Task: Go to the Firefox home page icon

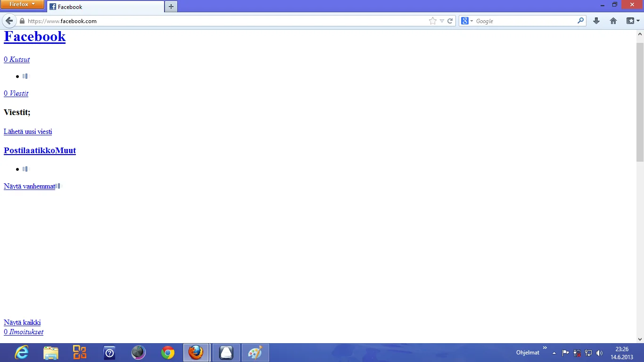Action: coord(613,21)
